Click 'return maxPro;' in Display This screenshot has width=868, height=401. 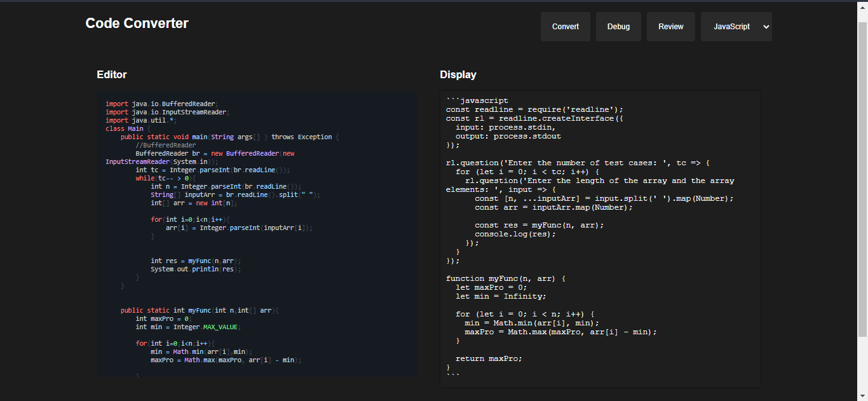pyautogui.click(x=489, y=358)
